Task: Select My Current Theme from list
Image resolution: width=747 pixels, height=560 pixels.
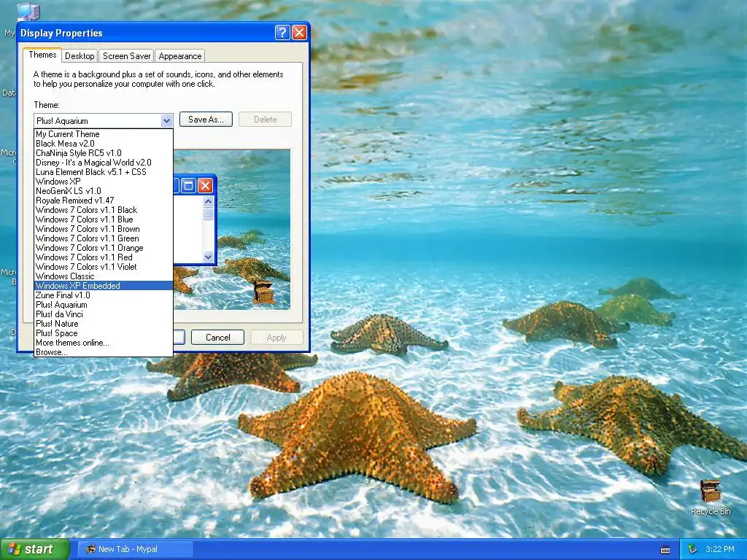Action: [x=104, y=134]
